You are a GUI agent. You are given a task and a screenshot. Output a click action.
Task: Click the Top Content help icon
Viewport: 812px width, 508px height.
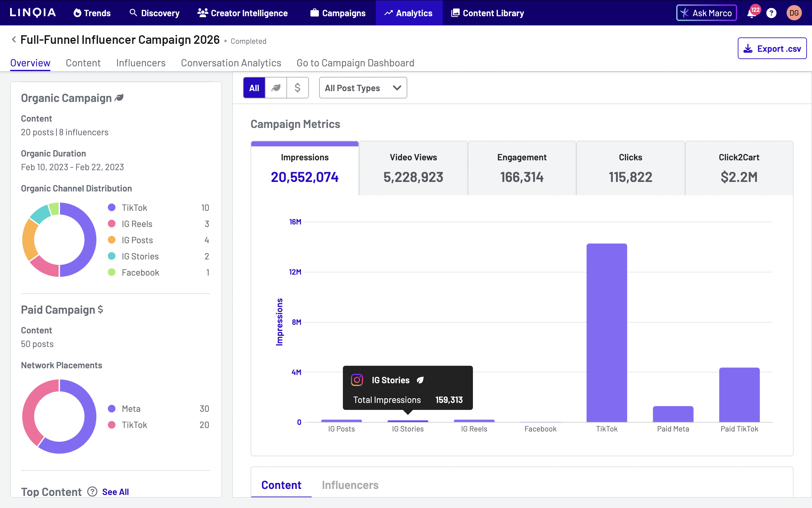point(92,491)
